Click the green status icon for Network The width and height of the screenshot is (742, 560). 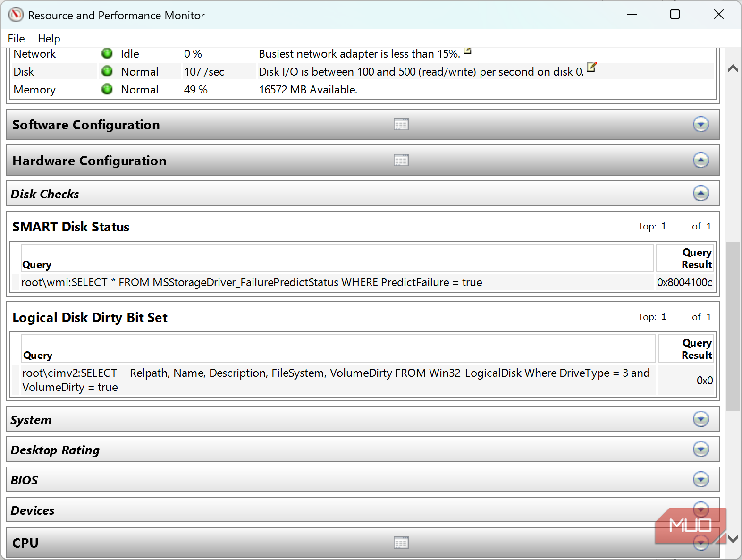107,53
